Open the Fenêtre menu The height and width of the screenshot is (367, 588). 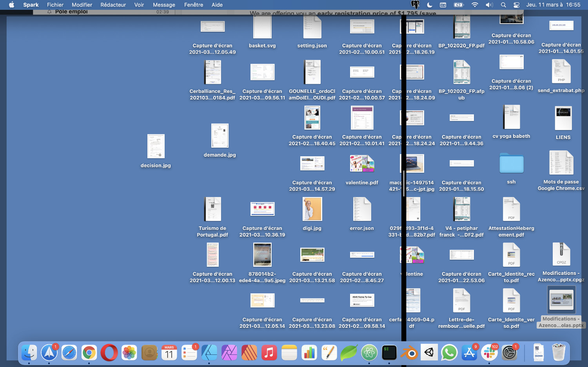(194, 5)
